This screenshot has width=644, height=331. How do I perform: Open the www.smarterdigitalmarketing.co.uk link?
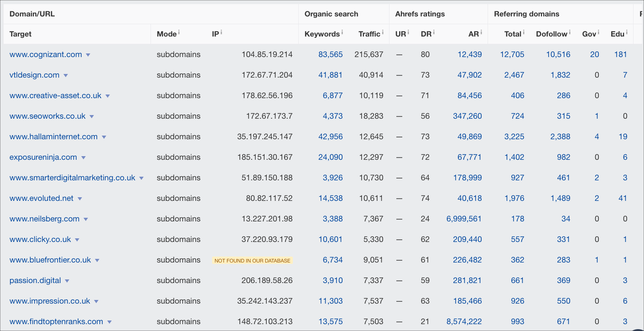tap(73, 178)
